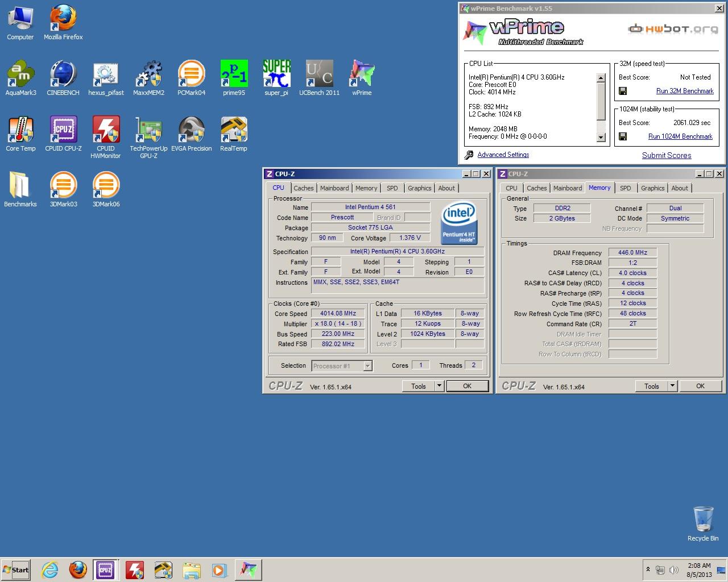Viewport: 728px width, 582px height.
Task: Select the prime95 desktop icon
Action: click(234, 78)
